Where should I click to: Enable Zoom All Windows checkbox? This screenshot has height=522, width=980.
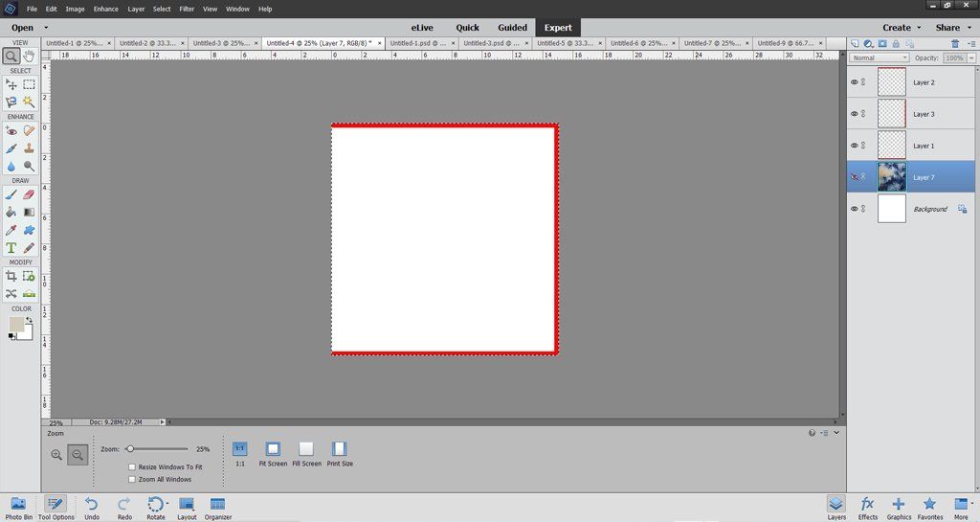132,480
